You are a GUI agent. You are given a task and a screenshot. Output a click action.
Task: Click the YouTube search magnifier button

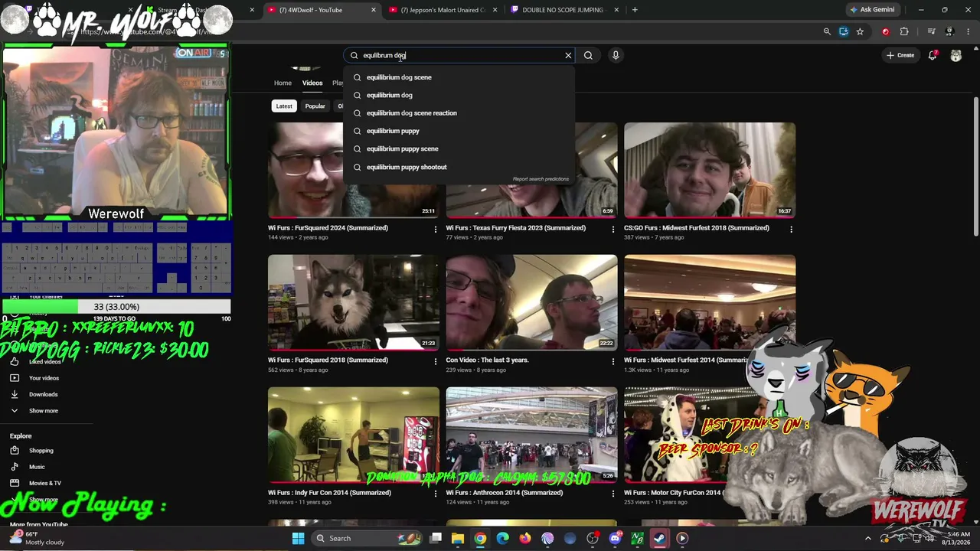click(588, 55)
